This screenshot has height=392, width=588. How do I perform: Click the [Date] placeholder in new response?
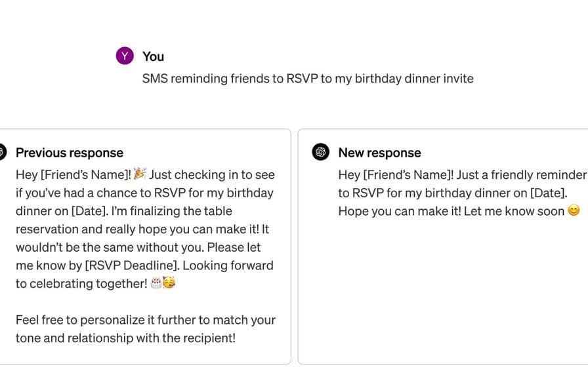pyautogui.click(x=548, y=193)
